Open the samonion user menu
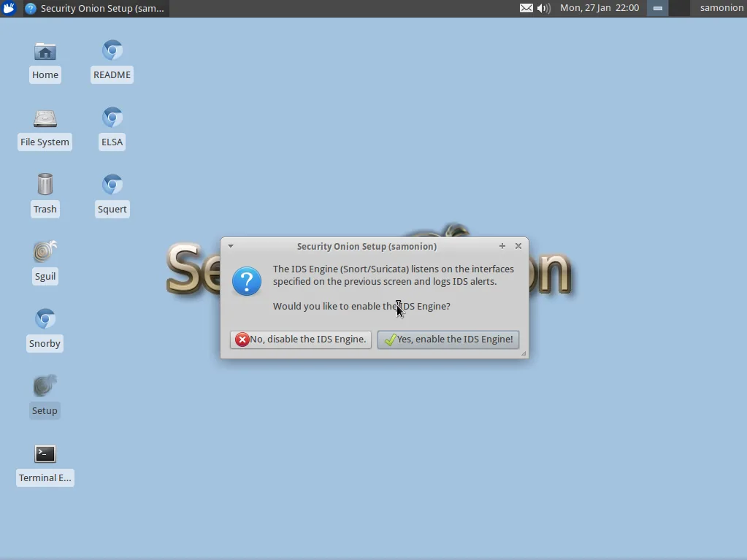This screenshot has width=747, height=560. coord(721,8)
